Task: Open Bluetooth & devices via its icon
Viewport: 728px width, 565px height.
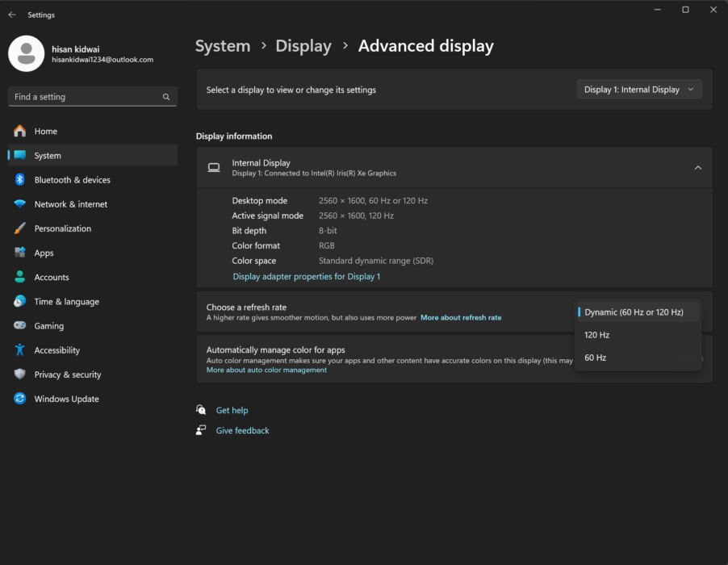Action: [19, 179]
